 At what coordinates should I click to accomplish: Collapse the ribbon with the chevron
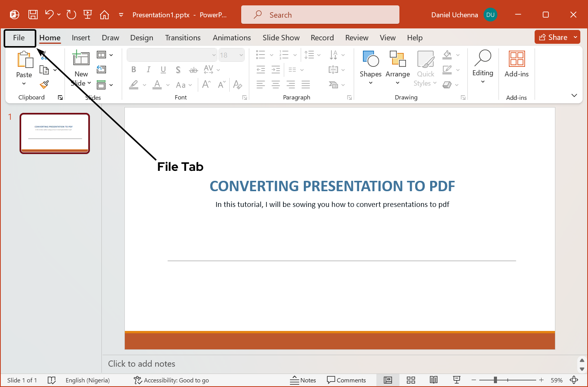click(574, 95)
